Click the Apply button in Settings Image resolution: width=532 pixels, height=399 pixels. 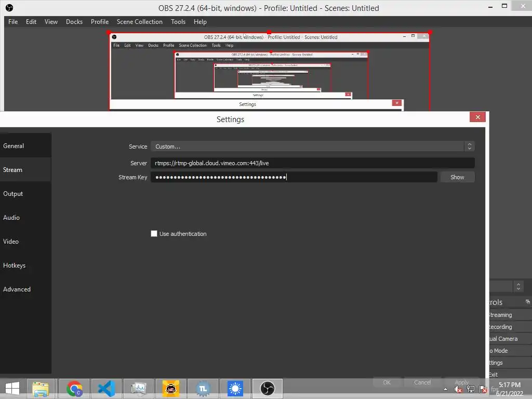coord(461,382)
